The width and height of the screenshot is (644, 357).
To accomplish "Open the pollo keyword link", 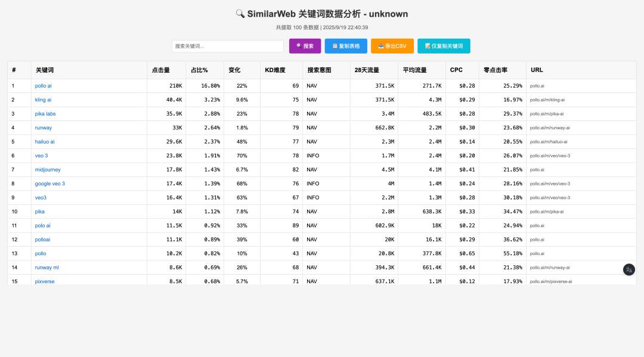I will coord(41,253).
